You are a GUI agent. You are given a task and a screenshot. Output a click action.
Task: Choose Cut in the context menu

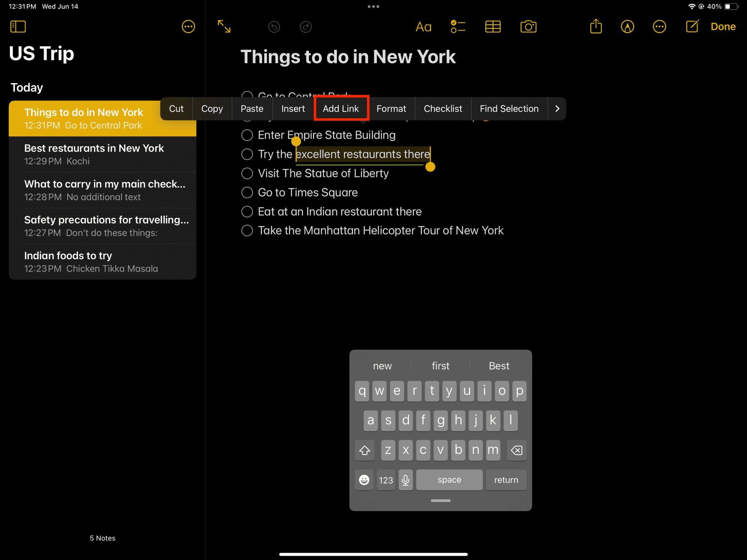coord(176,109)
